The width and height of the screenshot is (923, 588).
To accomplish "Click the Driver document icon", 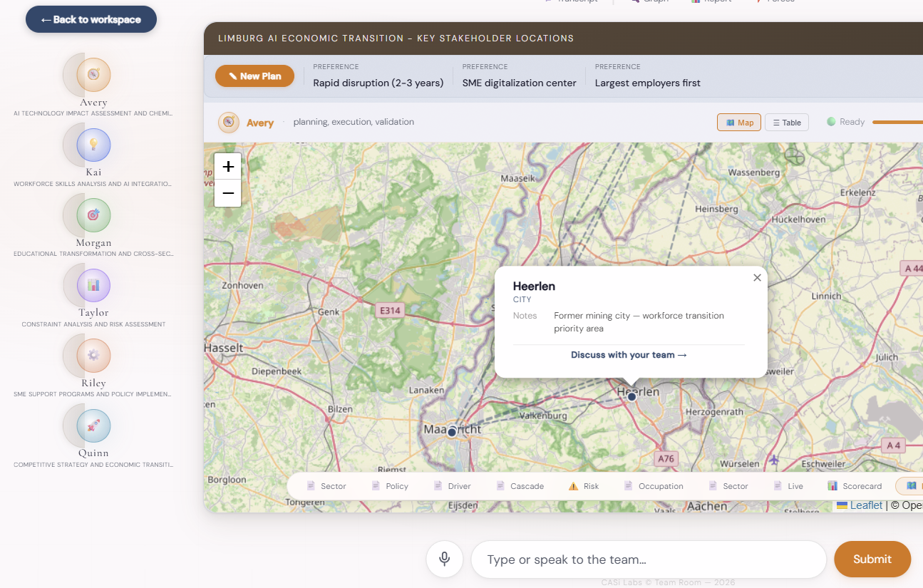I will [x=438, y=486].
